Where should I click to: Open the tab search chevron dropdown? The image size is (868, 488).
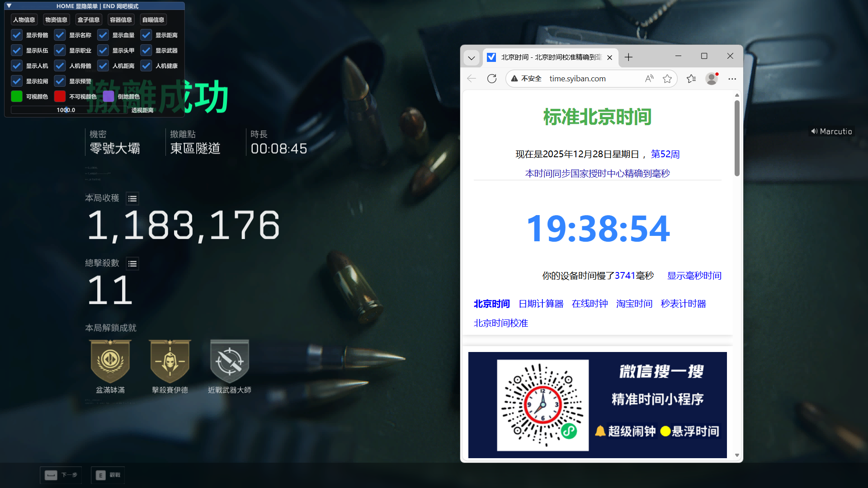pos(471,57)
